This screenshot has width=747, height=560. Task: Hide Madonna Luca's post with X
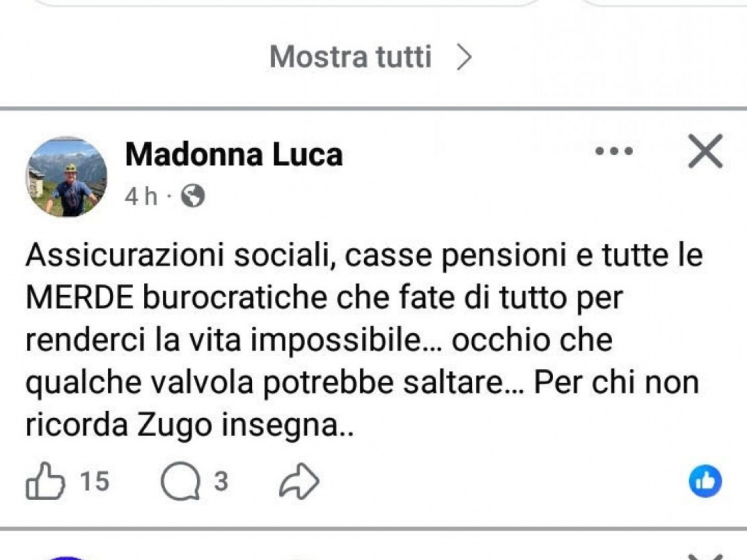[705, 152]
